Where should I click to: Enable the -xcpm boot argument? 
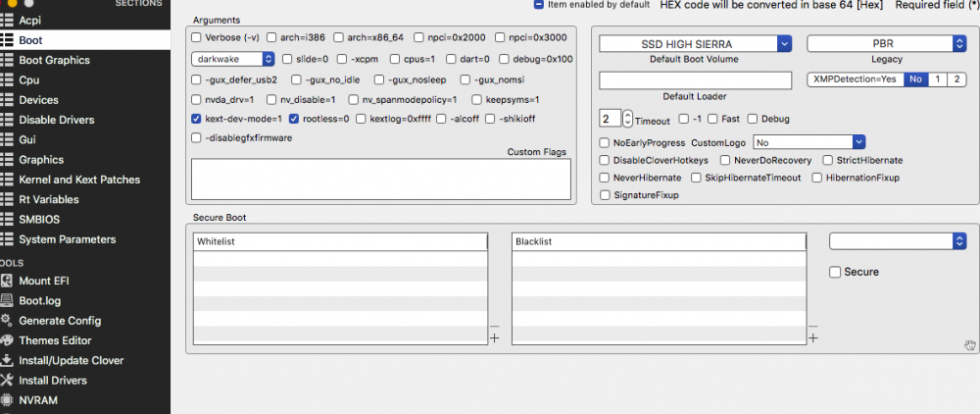click(342, 60)
